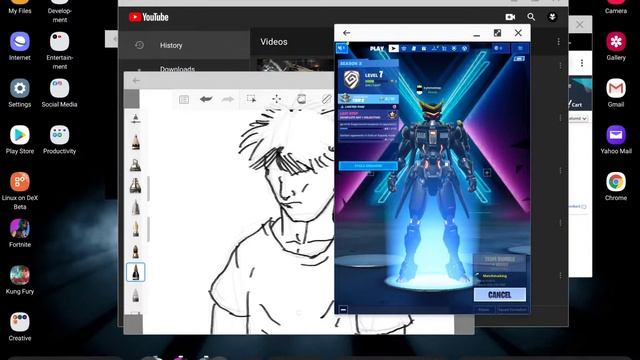
Task: Click the Videos heading in YouTube
Action: (x=274, y=42)
